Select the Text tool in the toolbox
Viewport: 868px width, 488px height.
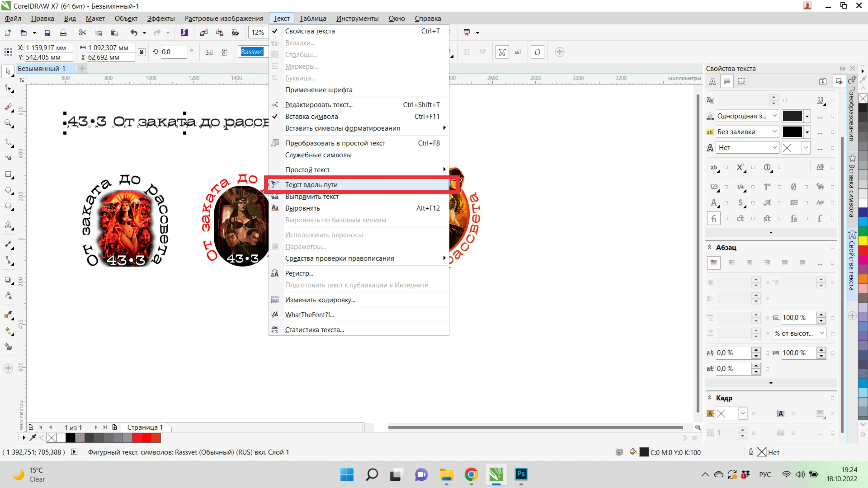(8, 225)
